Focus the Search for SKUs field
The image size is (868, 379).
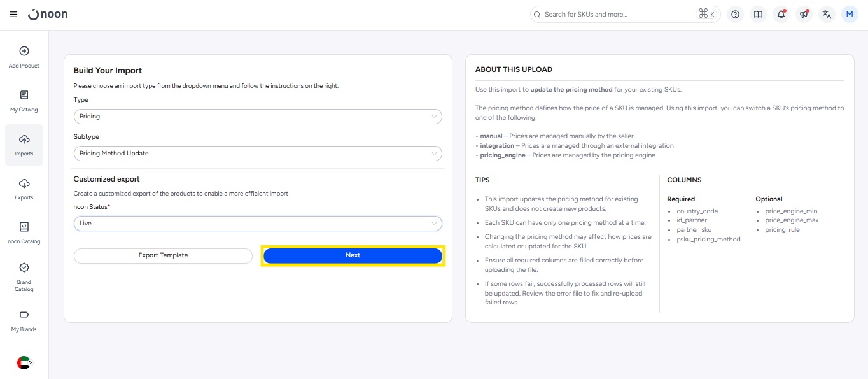point(617,15)
